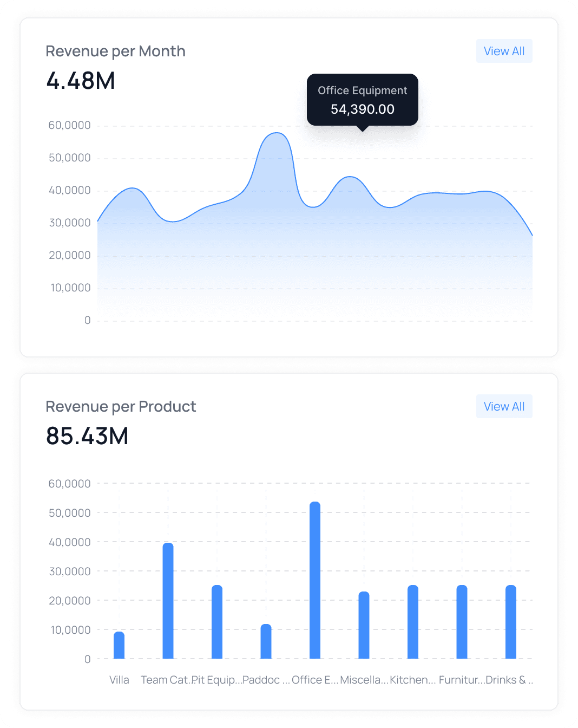Click the Office E... axis label
Image resolution: width=578 pixels, height=728 pixels.
click(x=314, y=680)
